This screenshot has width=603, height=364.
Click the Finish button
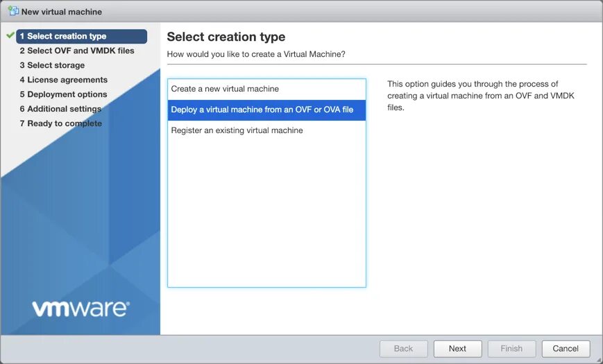[511, 349]
